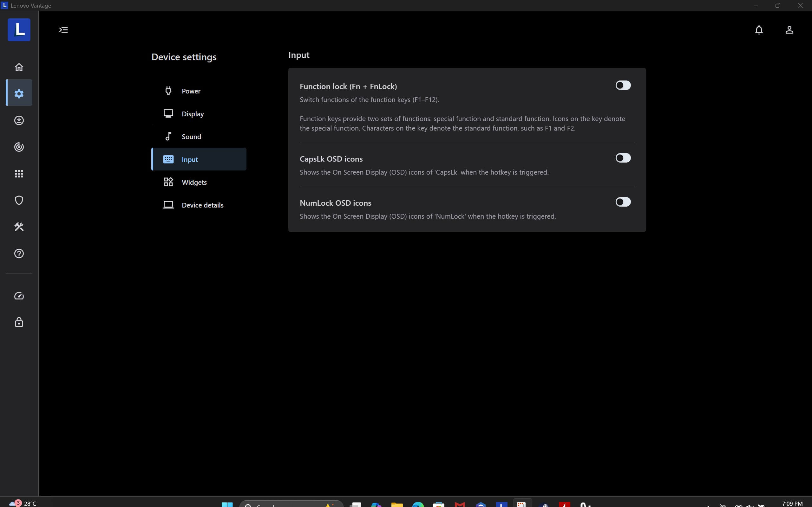Open the shield security icon
The height and width of the screenshot is (507, 812).
[19, 200]
